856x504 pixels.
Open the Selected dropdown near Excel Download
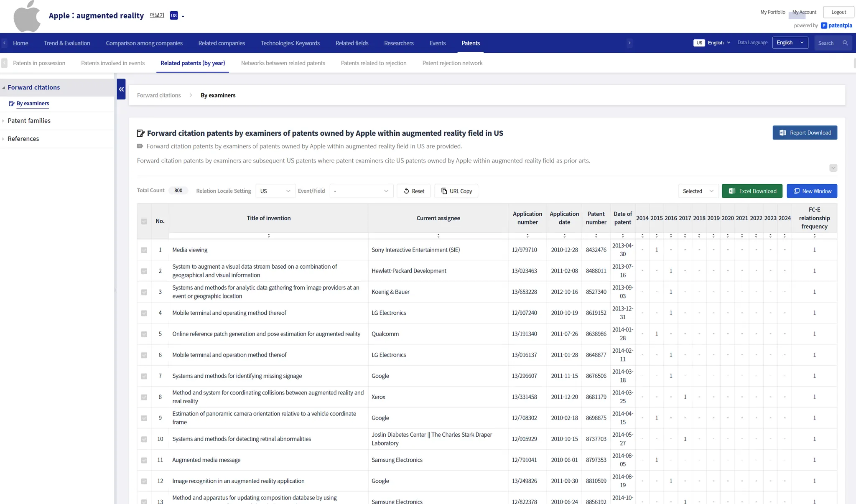click(698, 191)
